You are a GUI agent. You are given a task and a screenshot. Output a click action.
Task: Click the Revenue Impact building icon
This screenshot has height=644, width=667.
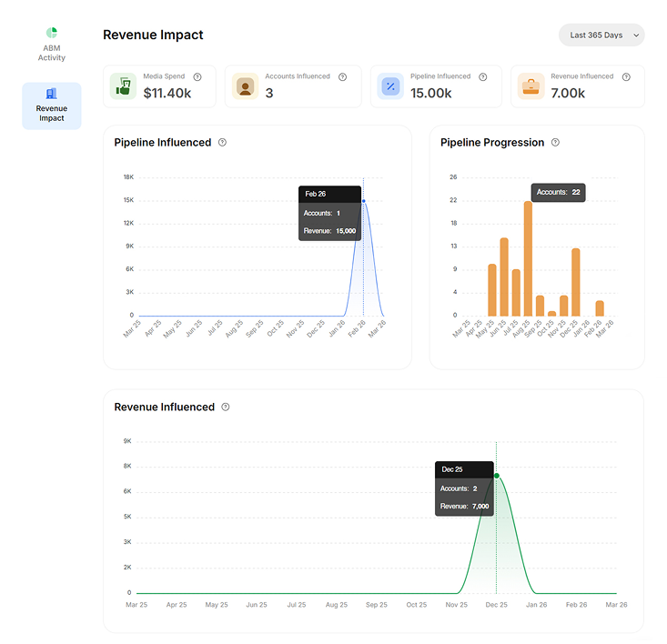click(52, 94)
